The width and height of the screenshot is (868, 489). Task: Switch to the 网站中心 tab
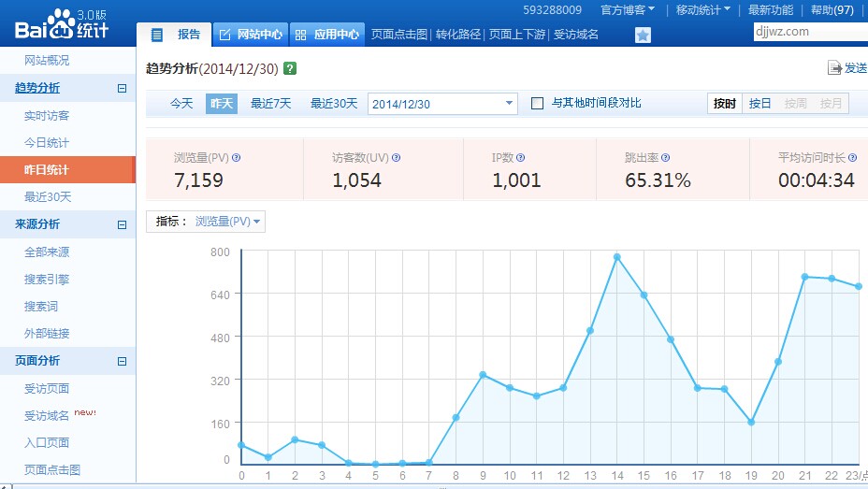251,35
